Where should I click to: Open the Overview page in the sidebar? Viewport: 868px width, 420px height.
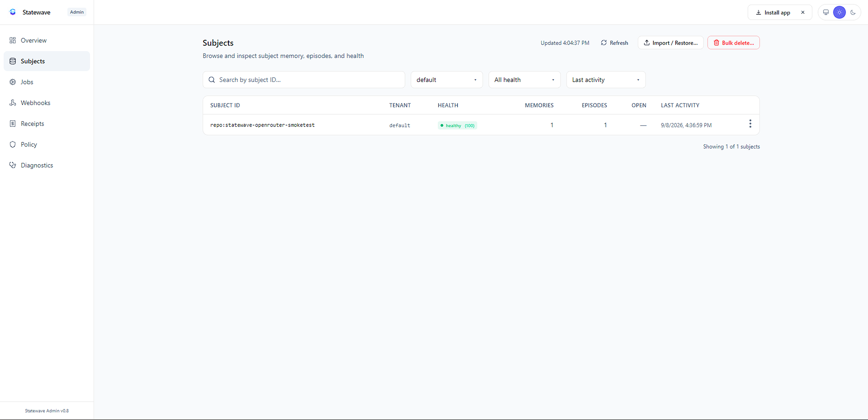point(47,41)
